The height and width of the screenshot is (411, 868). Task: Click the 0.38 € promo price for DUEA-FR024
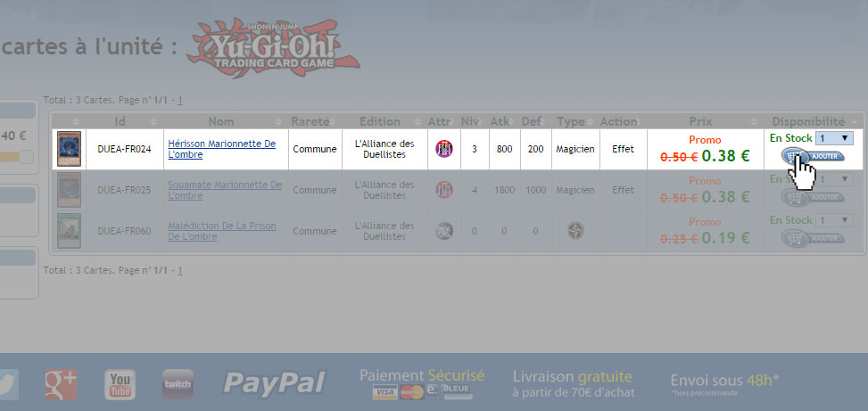[x=726, y=156]
